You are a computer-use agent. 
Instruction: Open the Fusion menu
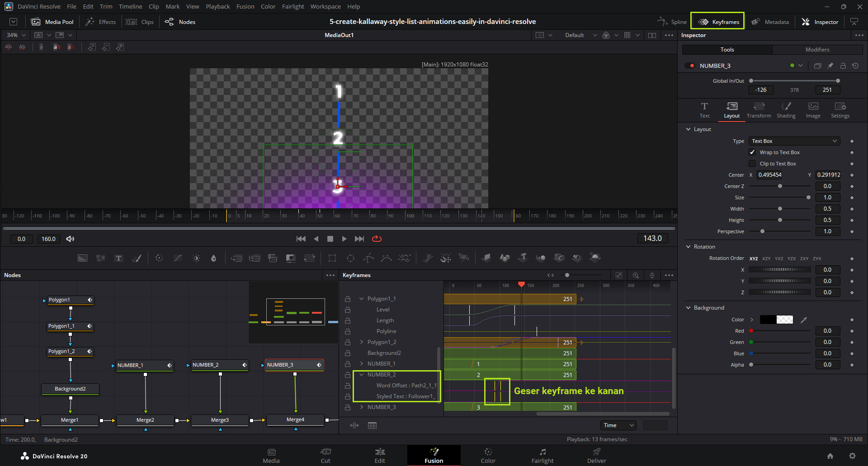tap(245, 6)
